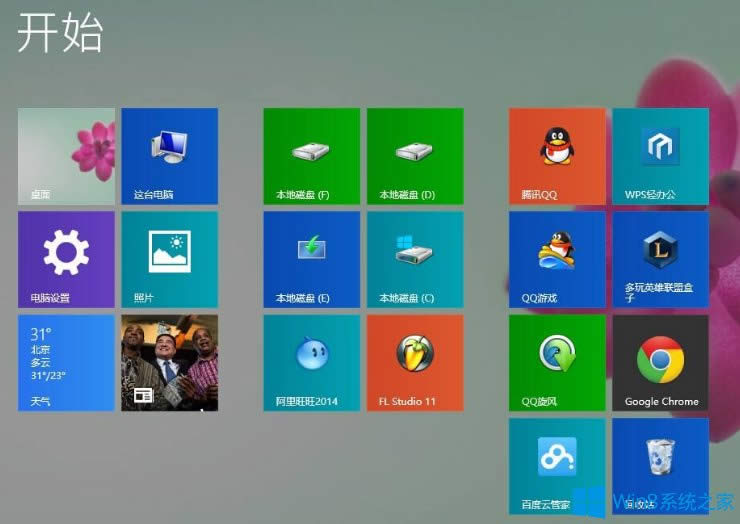
Task: Open 百度云管家 cloud tile
Action: (x=557, y=465)
